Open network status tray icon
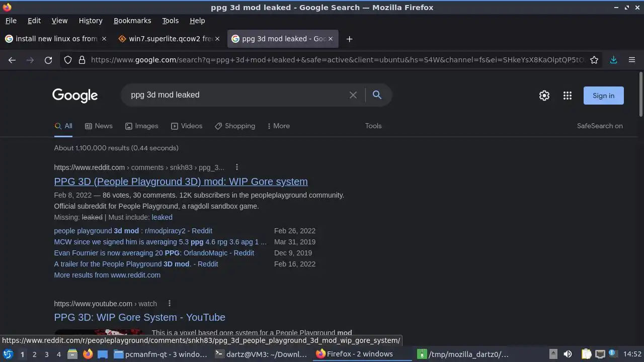Image resolution: width=644 pixels, height=362 pixels. point(600,354)
